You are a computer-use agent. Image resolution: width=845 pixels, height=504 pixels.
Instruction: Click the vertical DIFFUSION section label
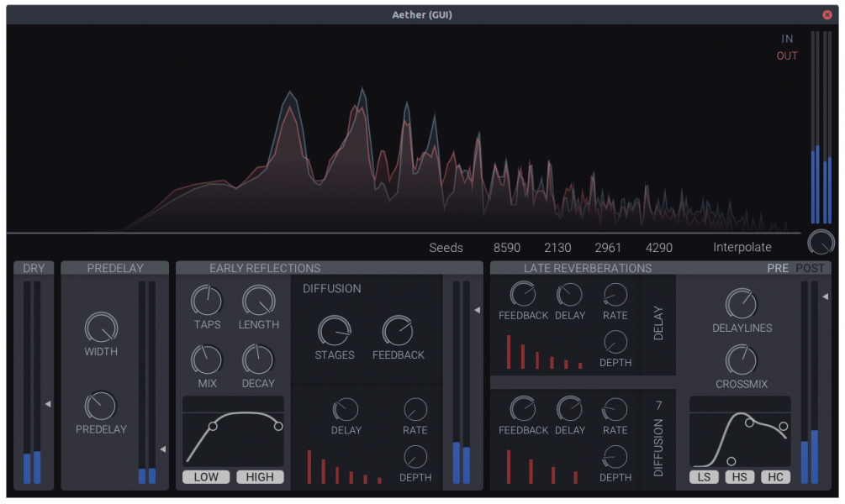pyautogui.click(x=658, y=448)
